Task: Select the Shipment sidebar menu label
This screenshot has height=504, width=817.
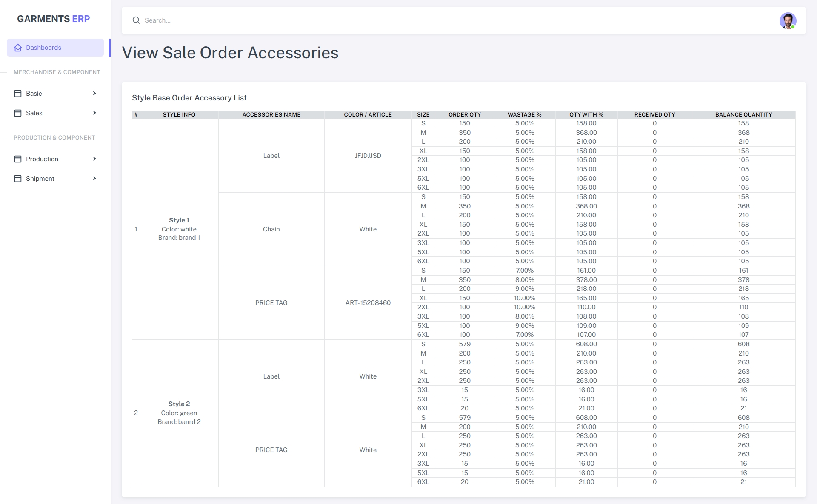Action: click(x=40, y=179)
